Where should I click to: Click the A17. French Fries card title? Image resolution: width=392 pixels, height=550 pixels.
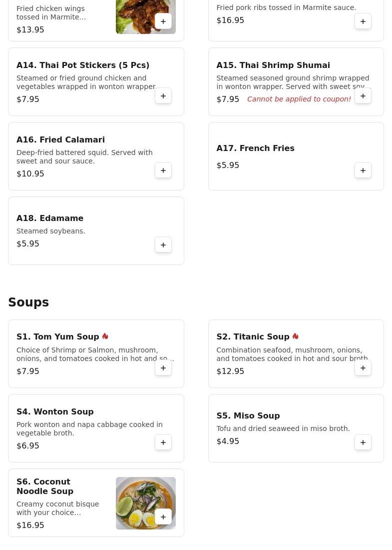tap(255, 148)
